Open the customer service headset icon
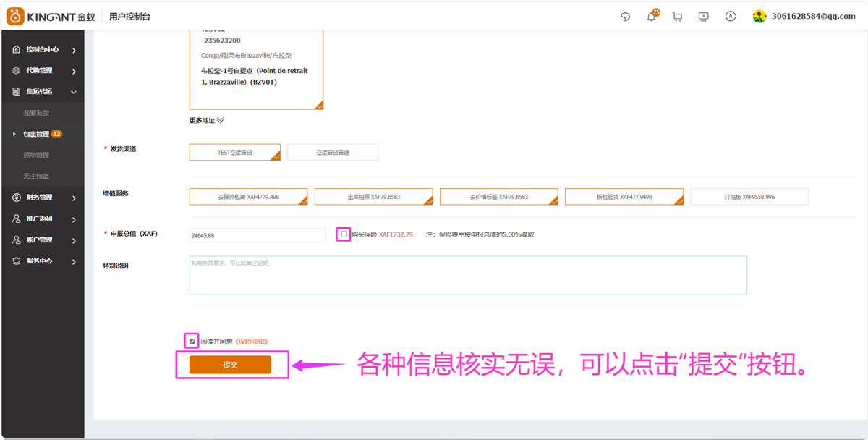868x440 pixels. point(625,16)
